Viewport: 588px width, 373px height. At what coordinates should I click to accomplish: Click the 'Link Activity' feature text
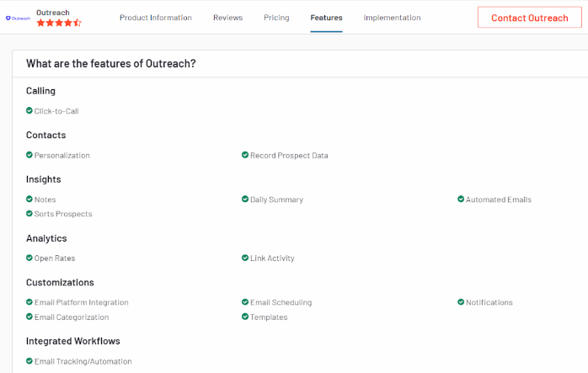point(272,258)
